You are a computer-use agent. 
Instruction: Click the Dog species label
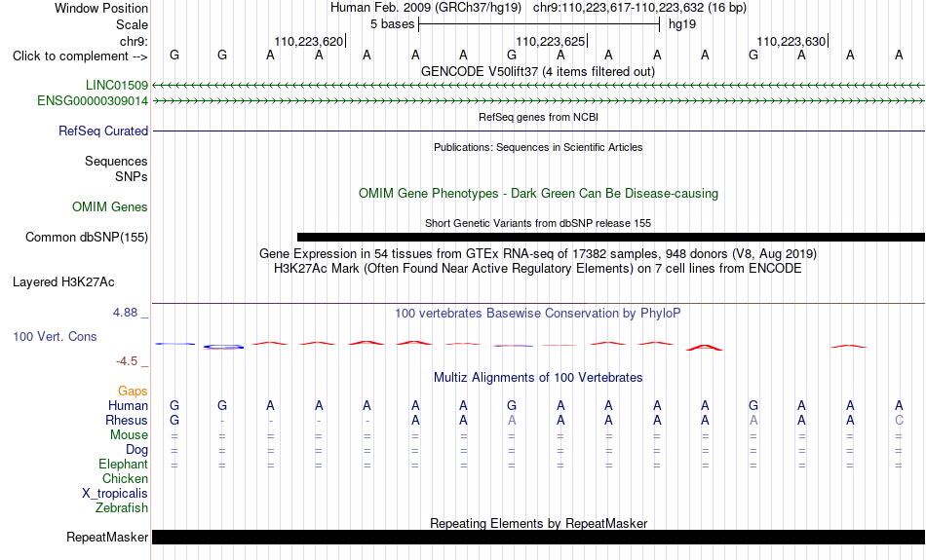click(137, 450)
